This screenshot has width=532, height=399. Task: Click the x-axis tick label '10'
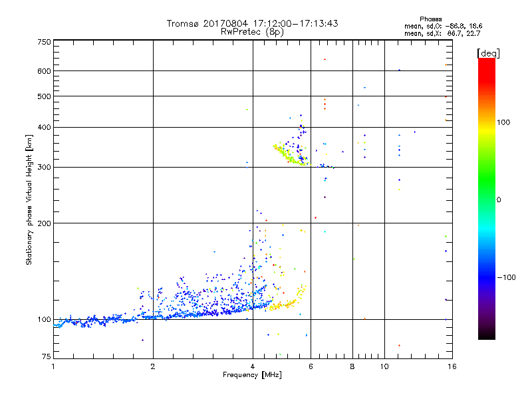pos(384,366)
